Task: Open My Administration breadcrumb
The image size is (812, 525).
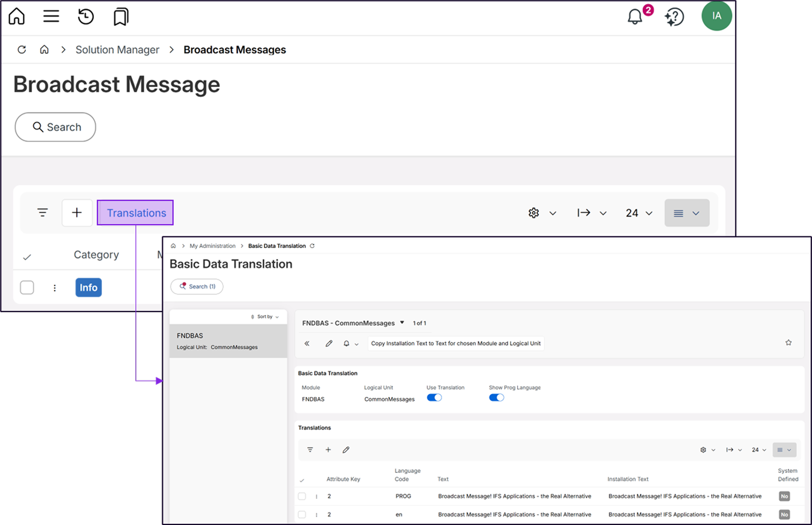Action: [x=213, y=246]
